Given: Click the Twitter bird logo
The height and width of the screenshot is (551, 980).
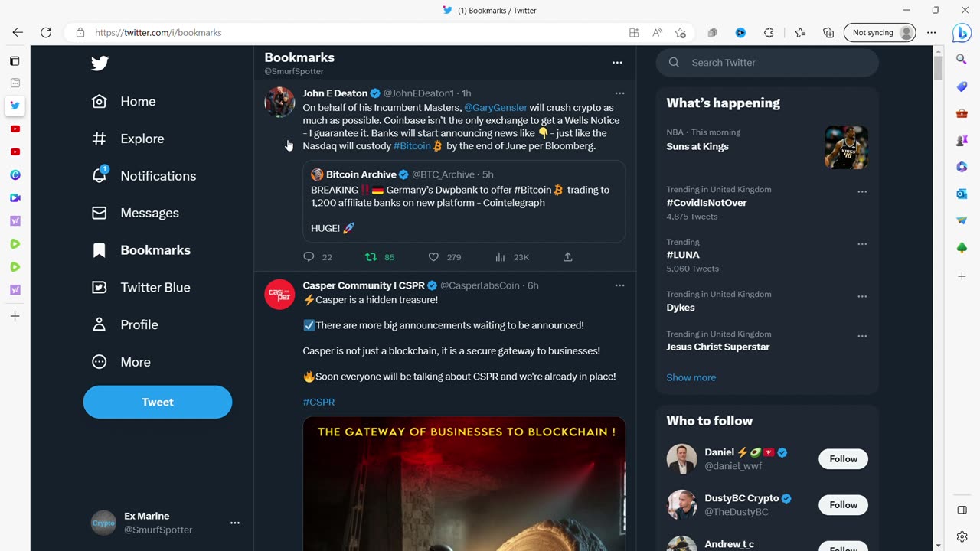Looking at the screenshot, I should click(100, 64).
